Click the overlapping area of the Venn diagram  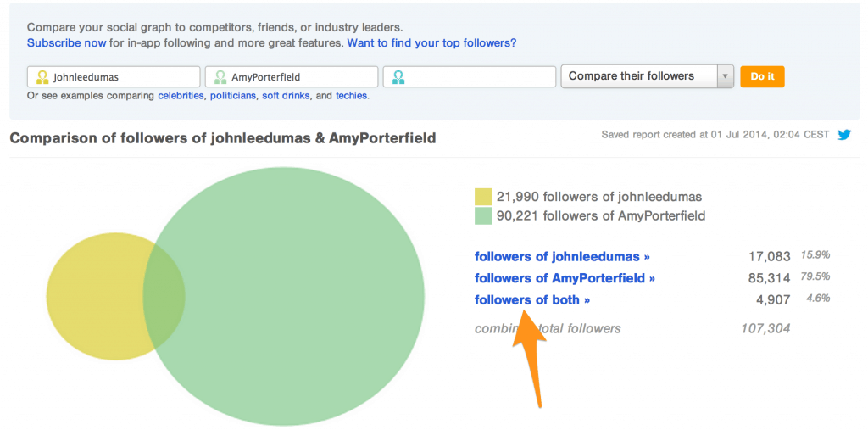pyautogui.click(x=164, y=295)
